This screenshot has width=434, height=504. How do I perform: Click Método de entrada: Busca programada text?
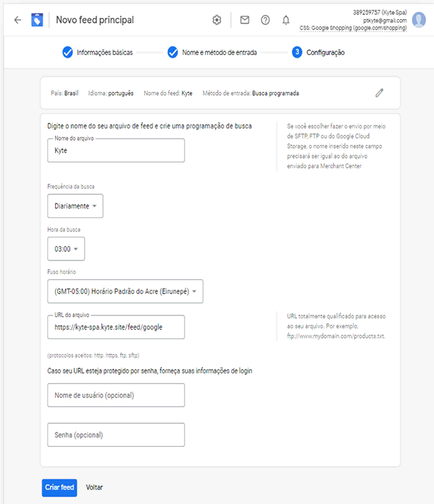coord(251,94)
